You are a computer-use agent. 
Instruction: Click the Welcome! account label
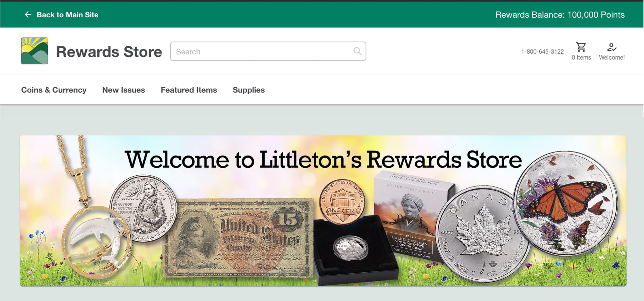pos(612,58)
